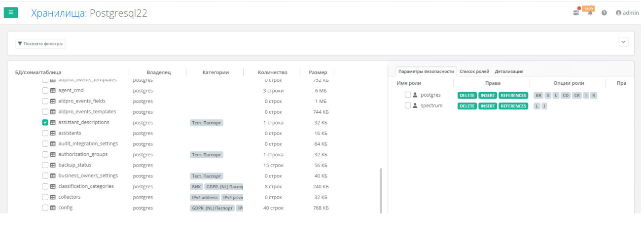Sort by Размер column header

(318, 72)
